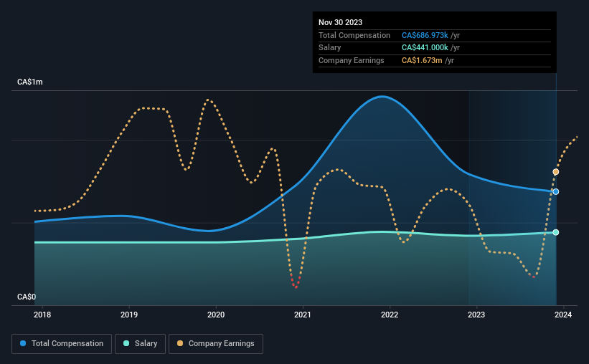This screenshot has height=364, width=589.
Task: Select the 2022 label on the x-axis
Action: coord(390,315)
